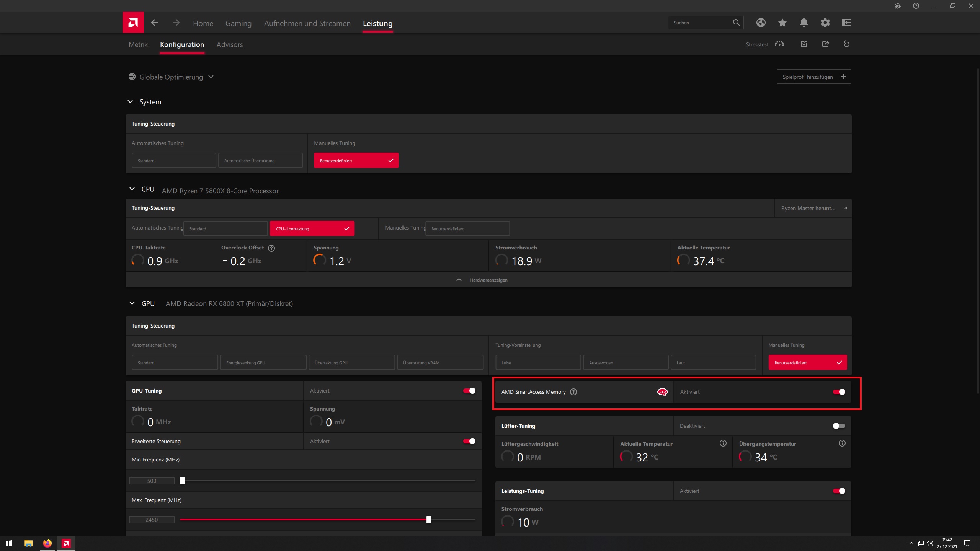Click Spielprofil hinzufügen button
Screen dimensions: 980x551
coord(813,77)
